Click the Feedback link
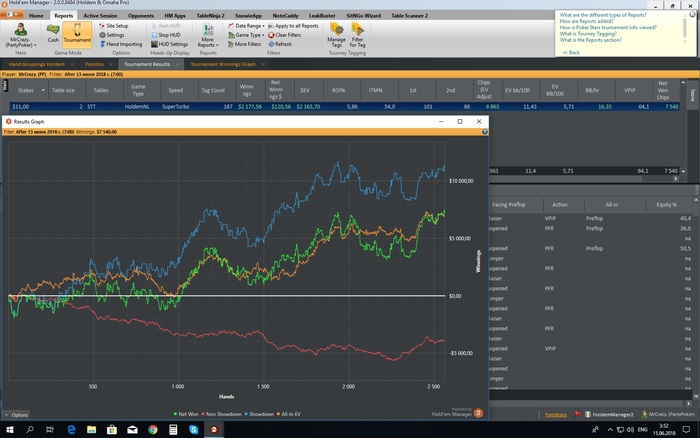The image size is (700, 438). (x=556, y=415)
